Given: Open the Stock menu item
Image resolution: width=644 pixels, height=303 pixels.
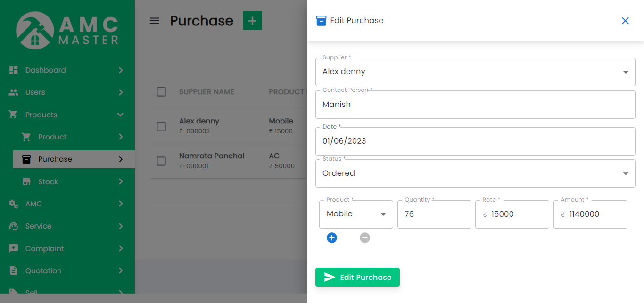Looking at the screenshot, I should click(48, 182).
